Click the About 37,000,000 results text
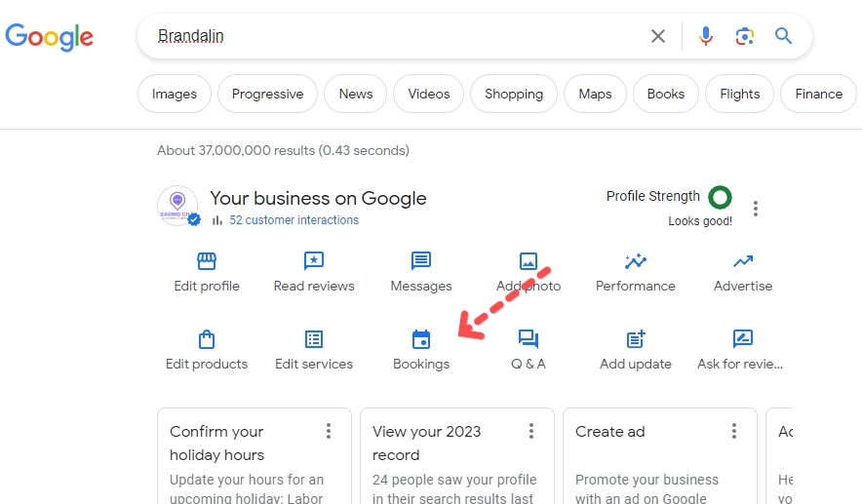Image resolution: width=862 pixels, height=504 pixels. pyautogui.click(x=283, y=150)
